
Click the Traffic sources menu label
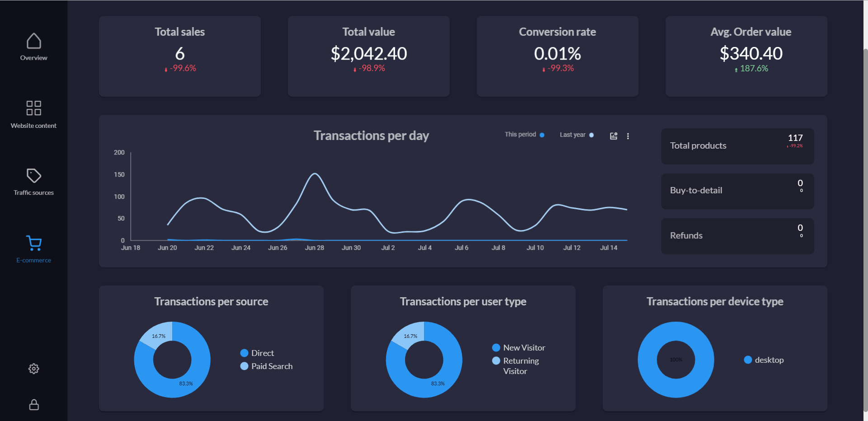point(34,192)
